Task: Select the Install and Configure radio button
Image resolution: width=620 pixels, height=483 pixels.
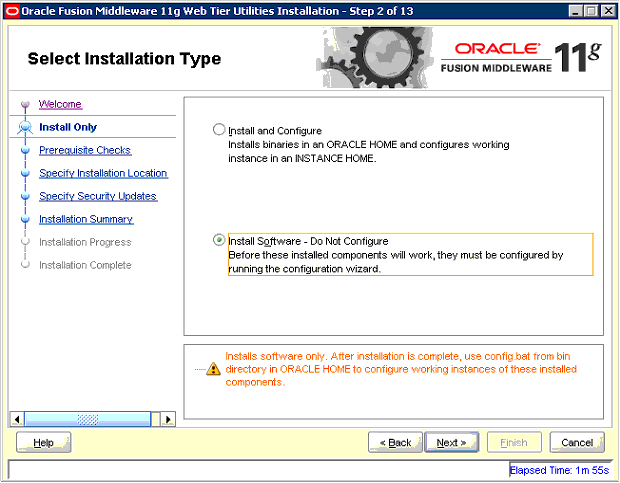Action: (219, 130)
